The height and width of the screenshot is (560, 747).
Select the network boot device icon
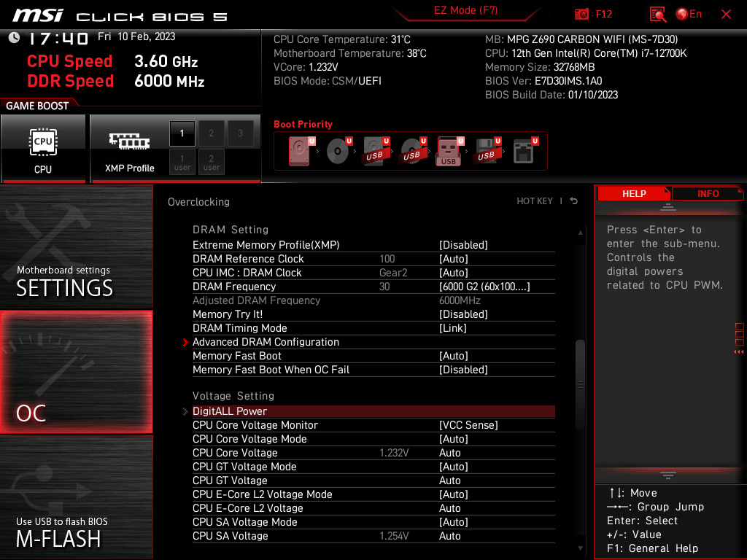(x=525, y=151)
